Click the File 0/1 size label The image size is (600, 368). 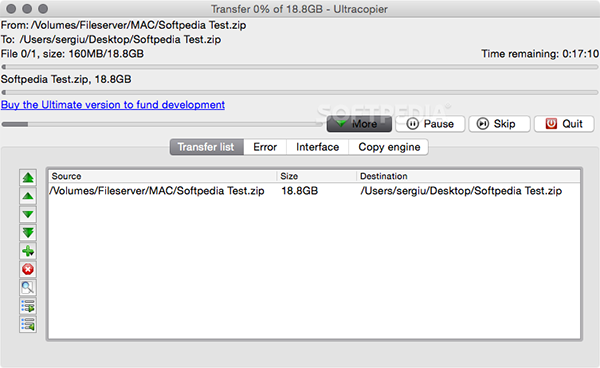pyautogui.click(x=72, y=54)
